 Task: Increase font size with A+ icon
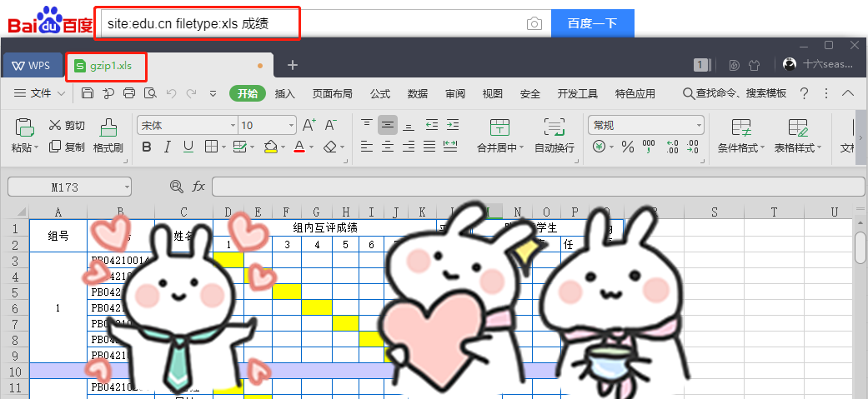pos(309,126)
